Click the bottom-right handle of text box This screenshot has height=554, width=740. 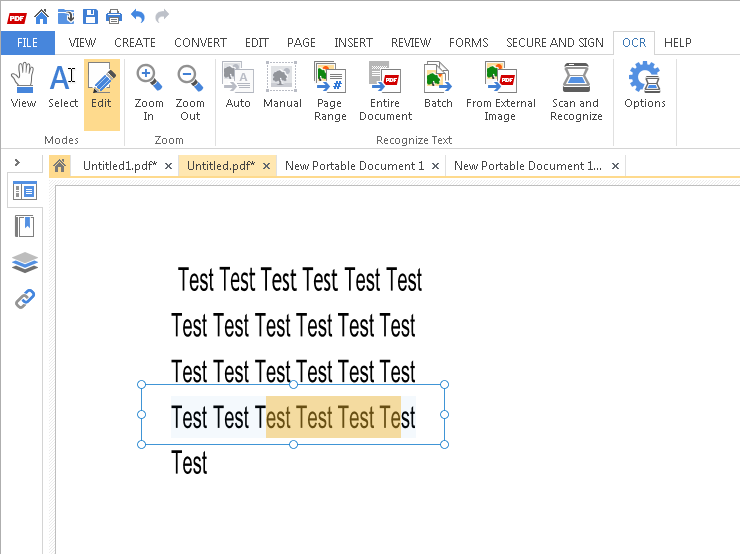444,445
